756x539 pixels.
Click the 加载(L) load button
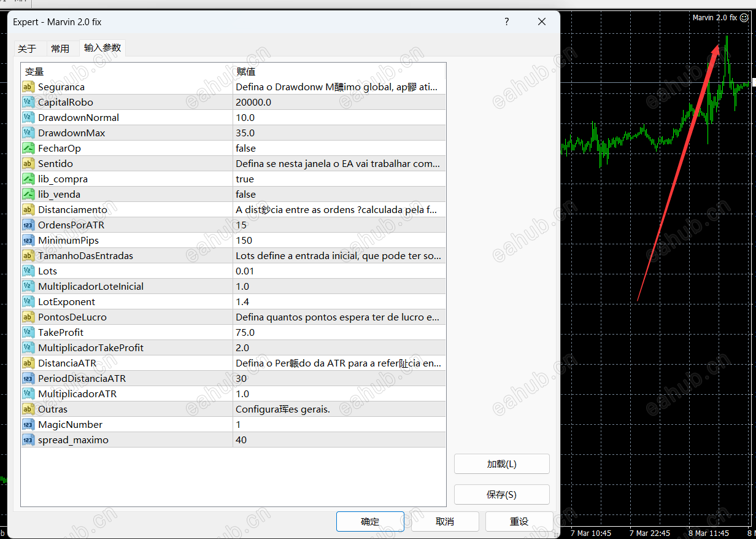pyautogui.click(x=501, y=464)
